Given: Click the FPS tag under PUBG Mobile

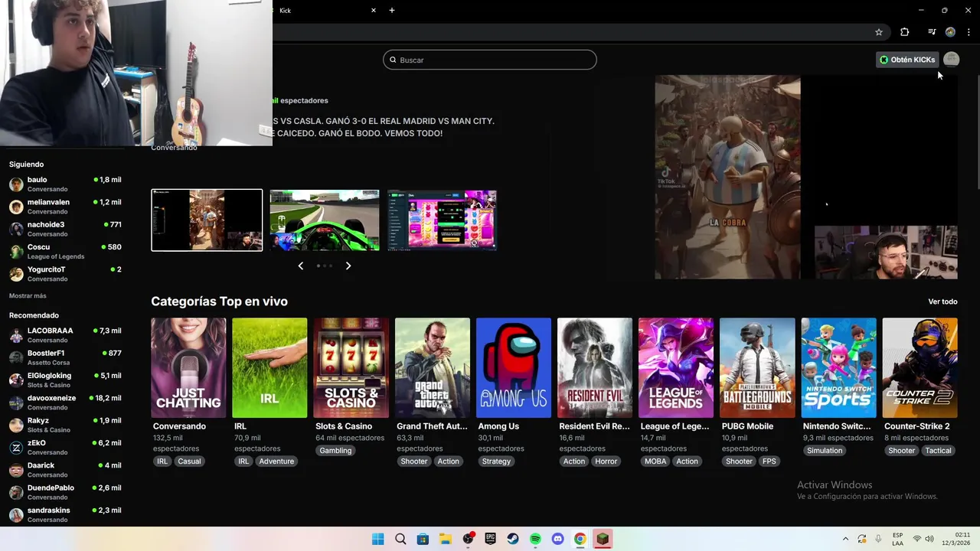Looking at the screenshot, I should 769,461.
